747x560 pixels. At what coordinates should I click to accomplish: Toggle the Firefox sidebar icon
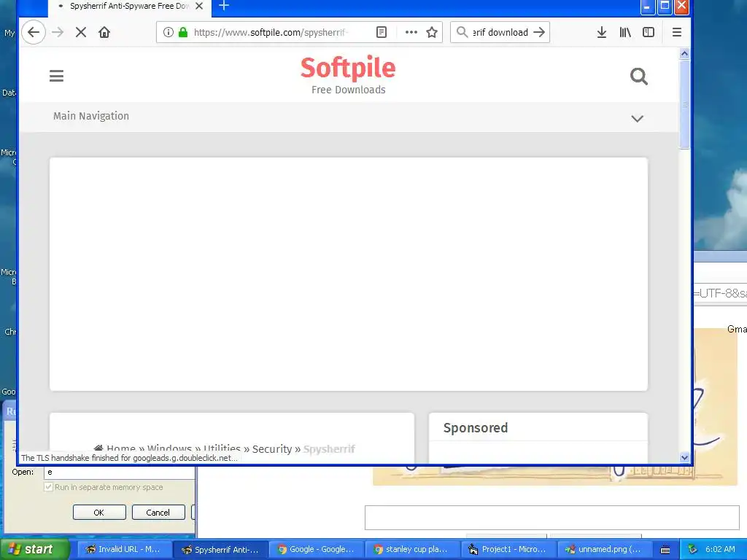coord(649,32)
